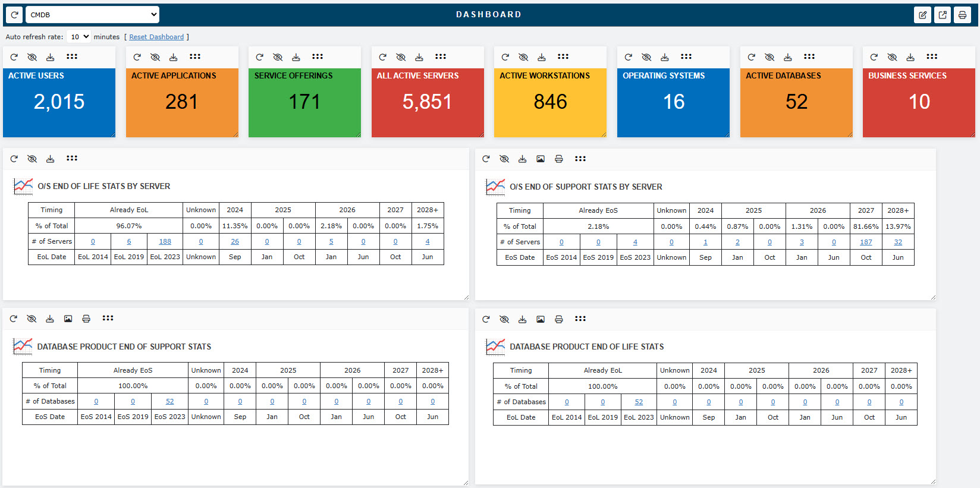Image resolution: width=980 pixels, height=488 pixels.
Task: Print the dashboard using header printer icon
Action: point(962,15)
